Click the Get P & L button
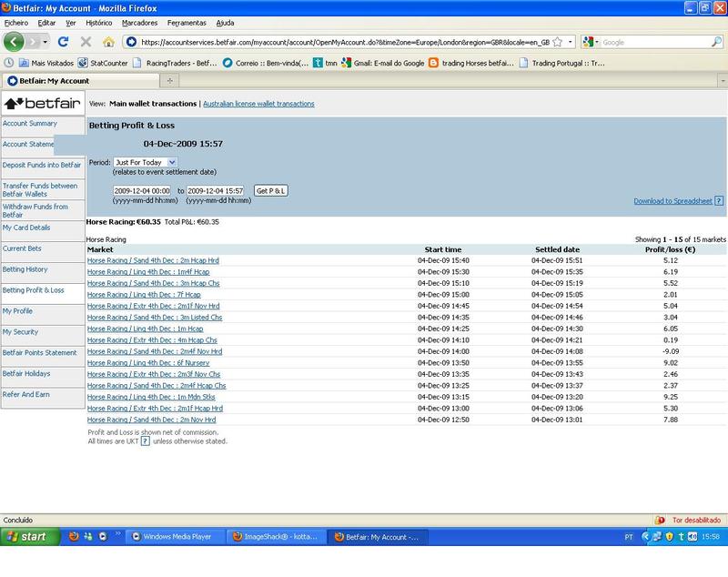The image size is (728, 577). 271,191
